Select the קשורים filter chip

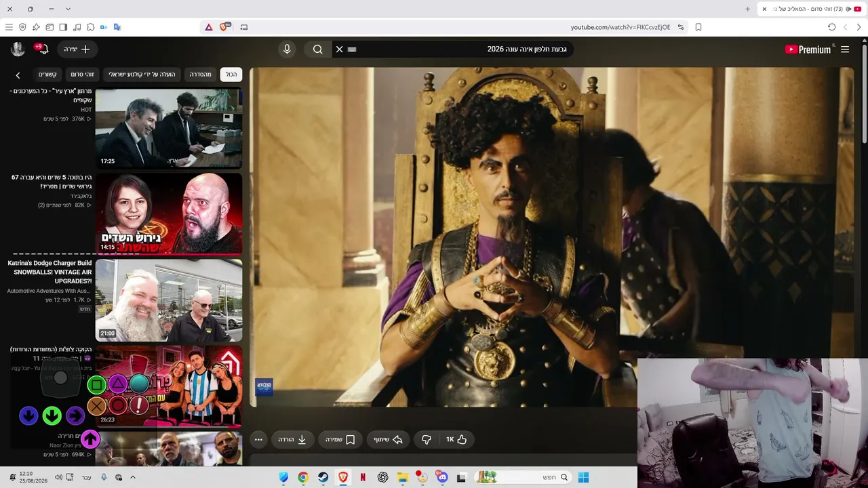47,75
